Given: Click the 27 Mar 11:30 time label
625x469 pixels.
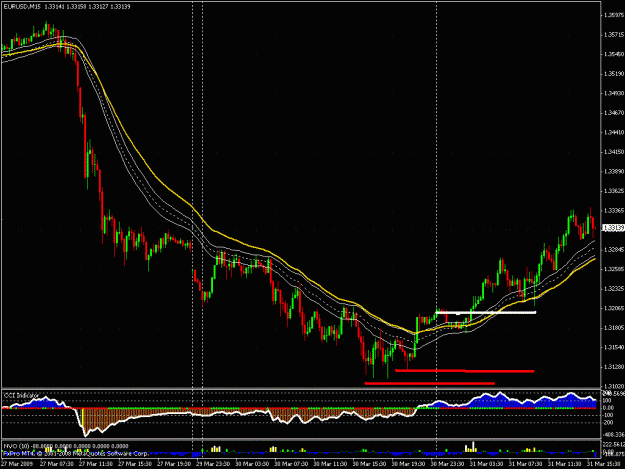Looking at the screenshot, I should pyautogui.click(x=96, y=464).
